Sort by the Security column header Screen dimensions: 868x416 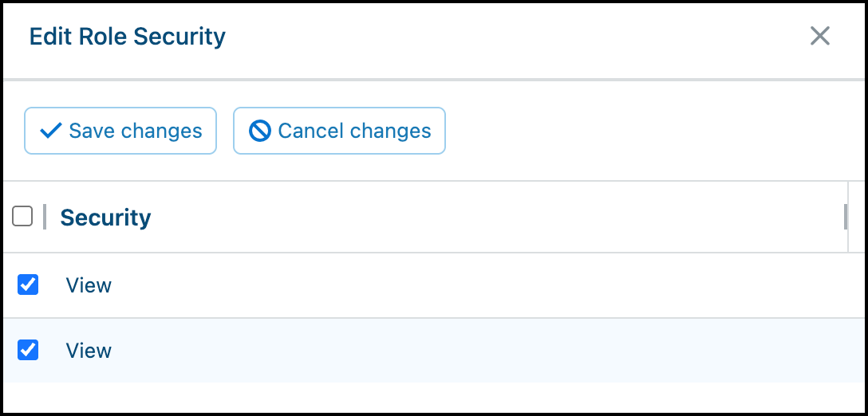pyautogui.click(x=105, y=218)
